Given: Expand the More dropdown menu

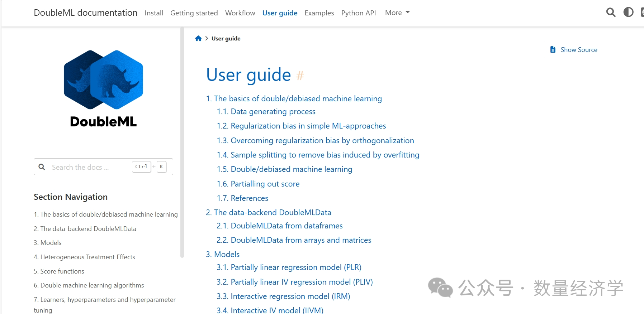Looking at the screenshot, I should [x=397, y=13].
